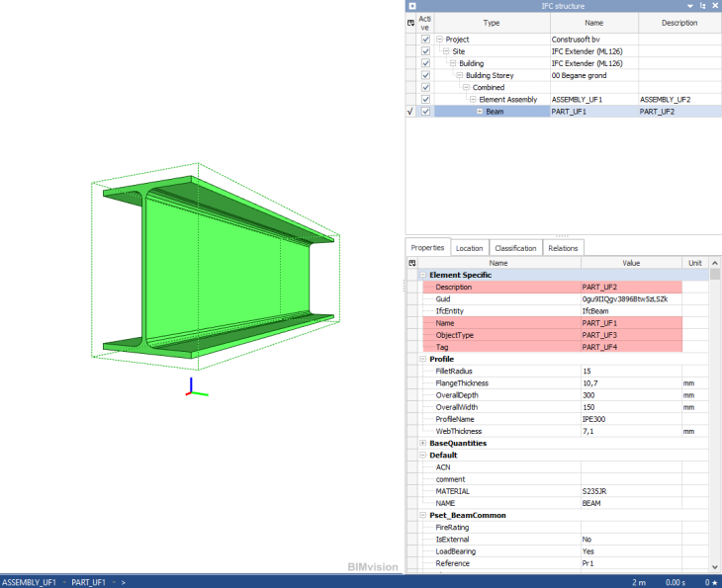Click PART_UF1 breadcrumb in status bar
Screen dimensions: 722x588
(90, 582)
